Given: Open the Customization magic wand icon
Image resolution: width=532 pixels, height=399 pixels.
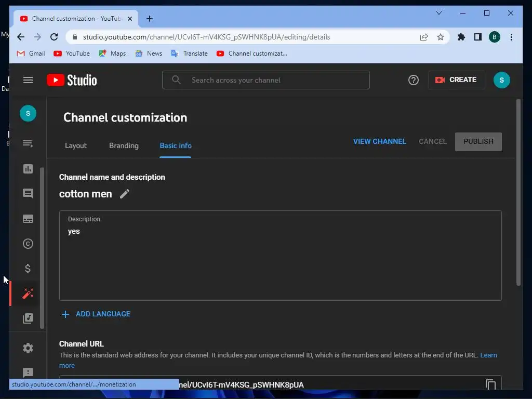Looking at the screenshot, I should click(x=28, y=294).
